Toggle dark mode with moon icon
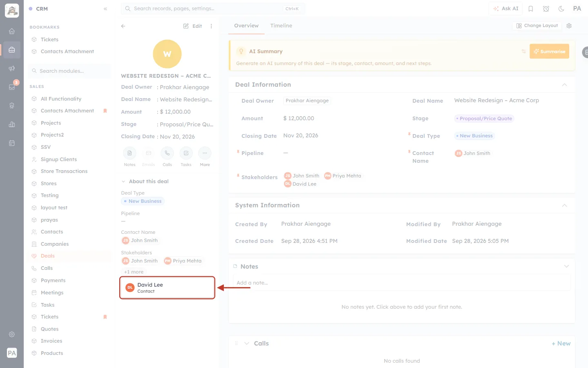The image size is (588, 368). click(561, 9)
